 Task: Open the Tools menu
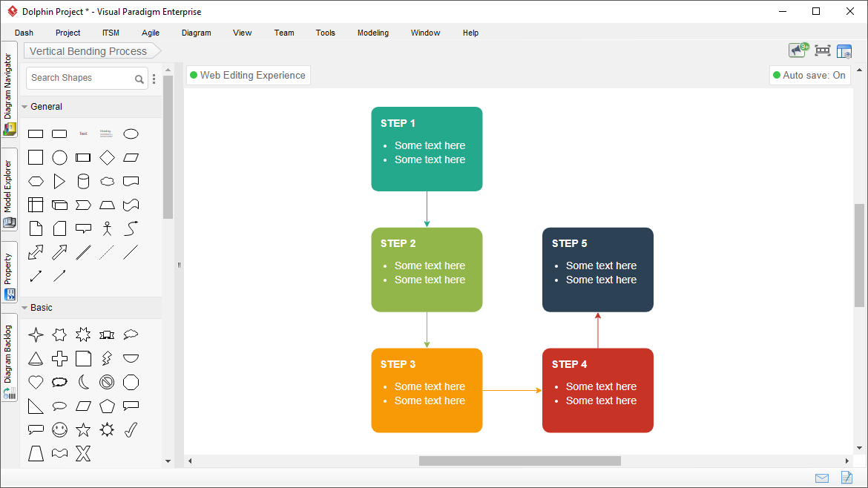[326, 33]
